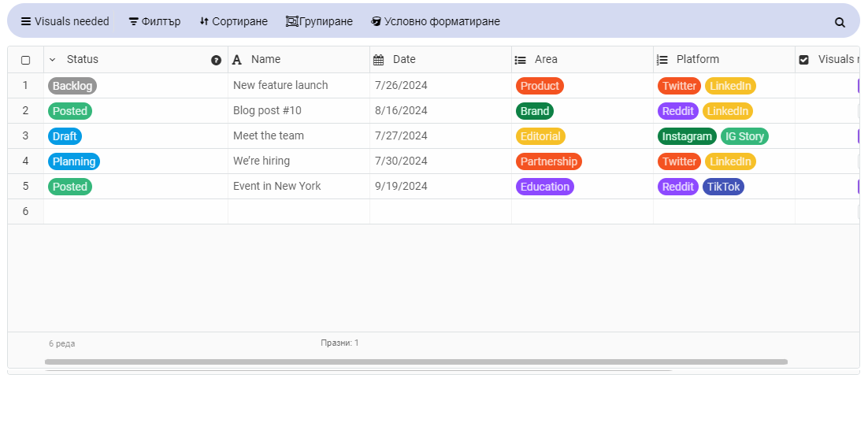
Task: Select row number 1
Action: coord(25,85)
